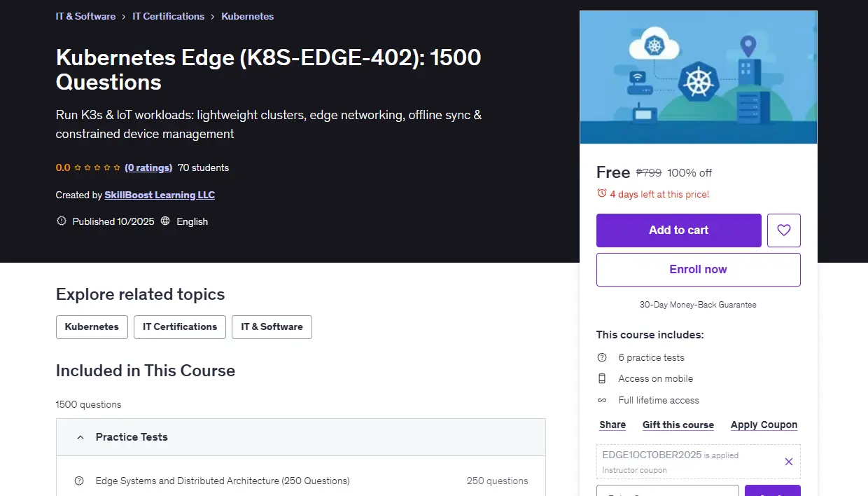The width and height of the screenshot is (868, 496).
Task: Open IT Certifications breadcrumb
Action: coord(169,16)
